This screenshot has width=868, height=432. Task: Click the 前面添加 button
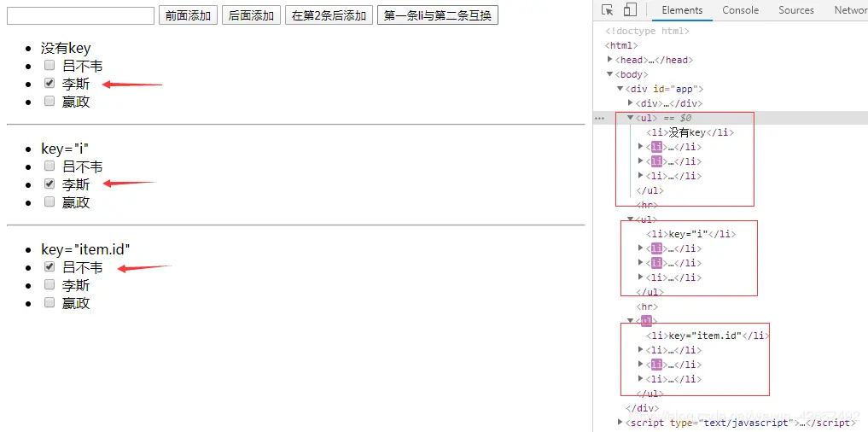tap(189, 15)
